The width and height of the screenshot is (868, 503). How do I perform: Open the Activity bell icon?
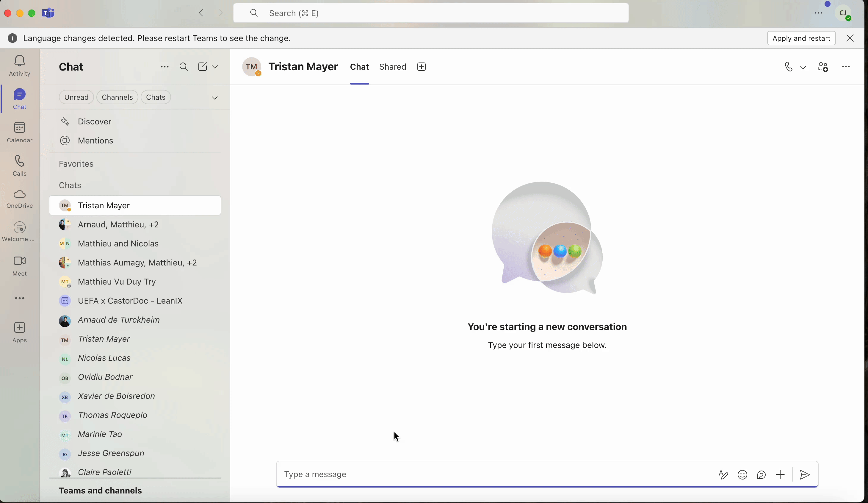click(x=20, y=61)
